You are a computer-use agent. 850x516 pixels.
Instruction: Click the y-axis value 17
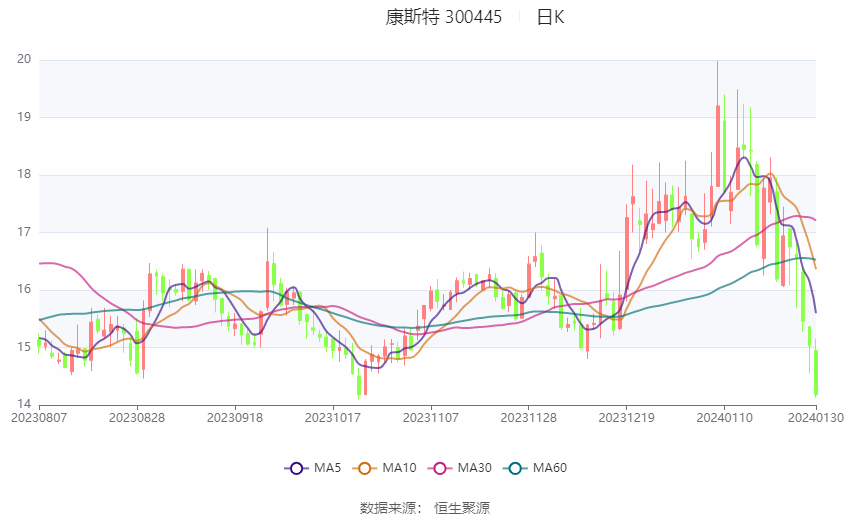click(24, 231)
